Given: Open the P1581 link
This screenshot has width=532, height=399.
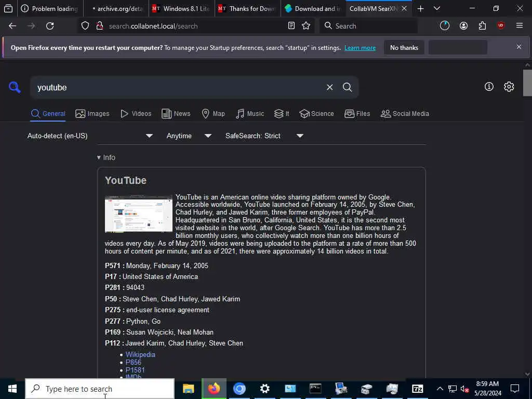Looking at the screenshot, I should 135,370.
